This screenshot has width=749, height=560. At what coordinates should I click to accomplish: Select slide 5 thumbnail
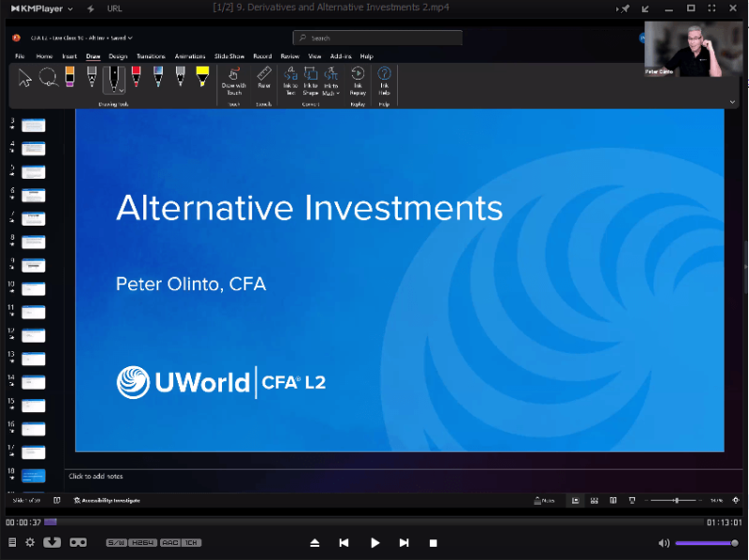(33, 172)
